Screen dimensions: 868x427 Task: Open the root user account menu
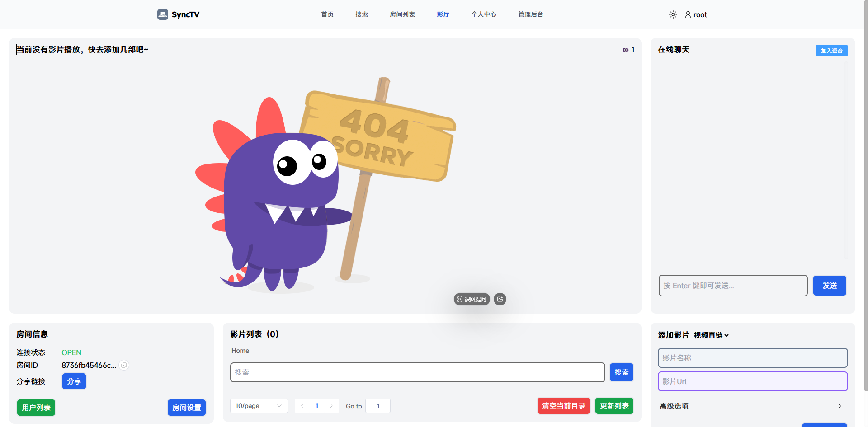point(696,14)
